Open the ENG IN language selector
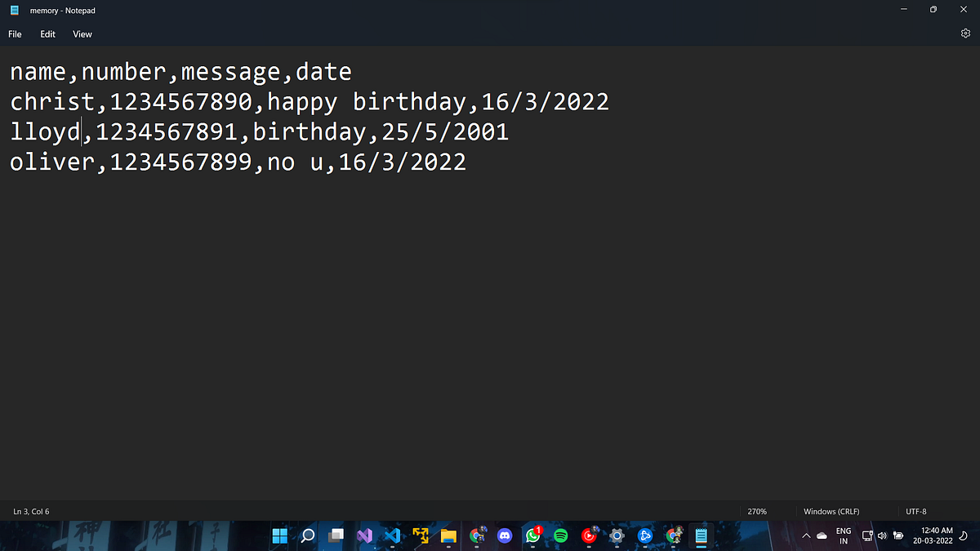 [x=843, y=535]
